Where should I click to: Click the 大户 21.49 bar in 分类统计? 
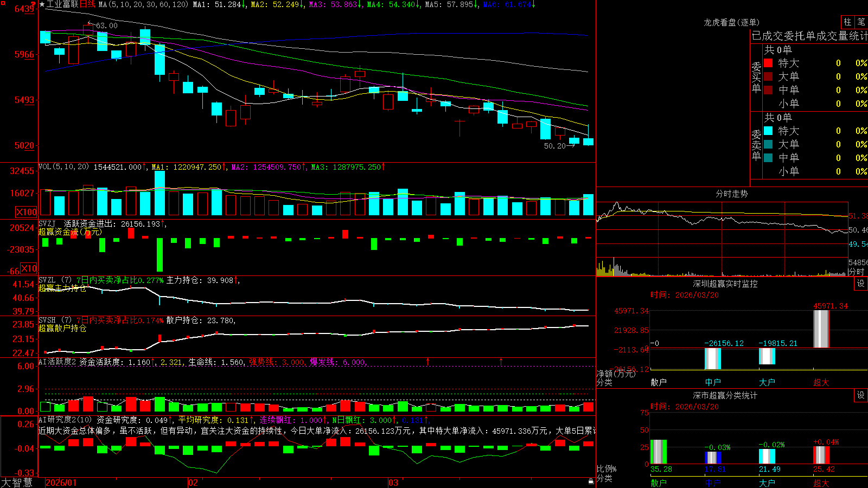click(767, 457)
